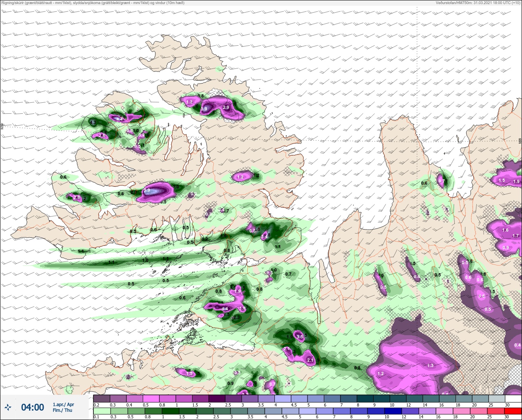The width and height of the screenshot is (522, 420).
Task: Pick the dark plum first swatch of upper legend
Action: pos(102,398)
